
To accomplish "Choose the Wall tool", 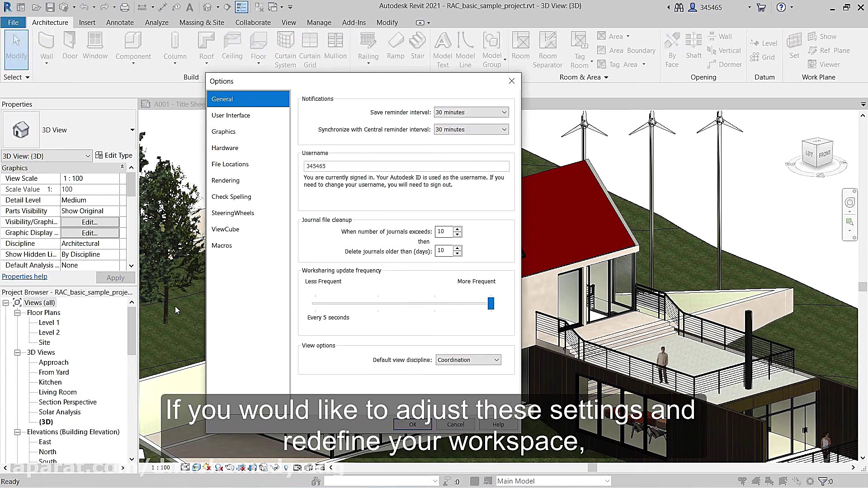I will 47,47.
